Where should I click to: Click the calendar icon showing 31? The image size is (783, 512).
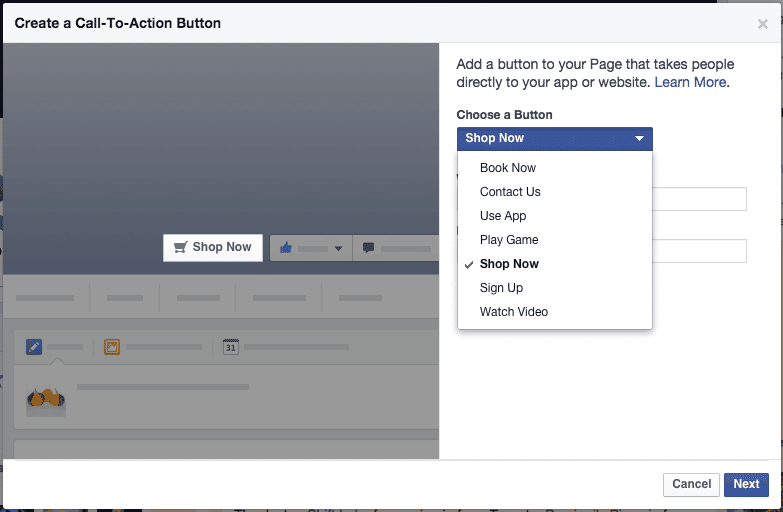pyautogui.click(x=231, y=347)
